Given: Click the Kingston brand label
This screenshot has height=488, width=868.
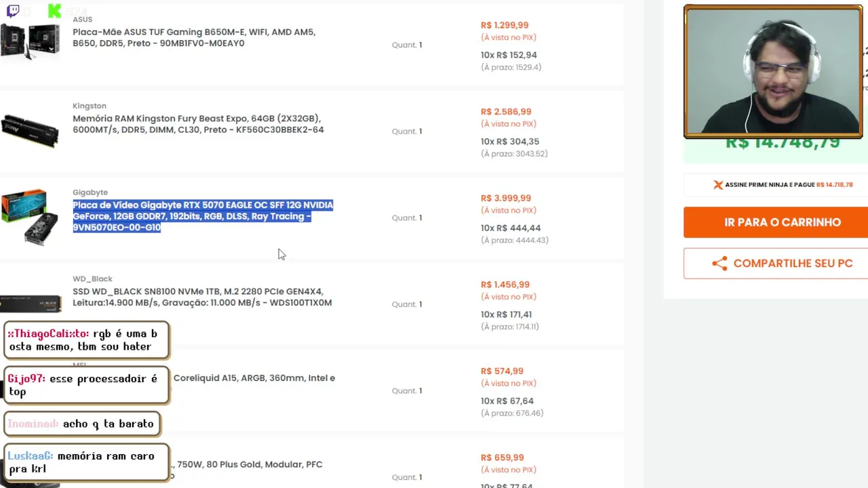Looking at the screenshot, I should click(x=90, y=106).
